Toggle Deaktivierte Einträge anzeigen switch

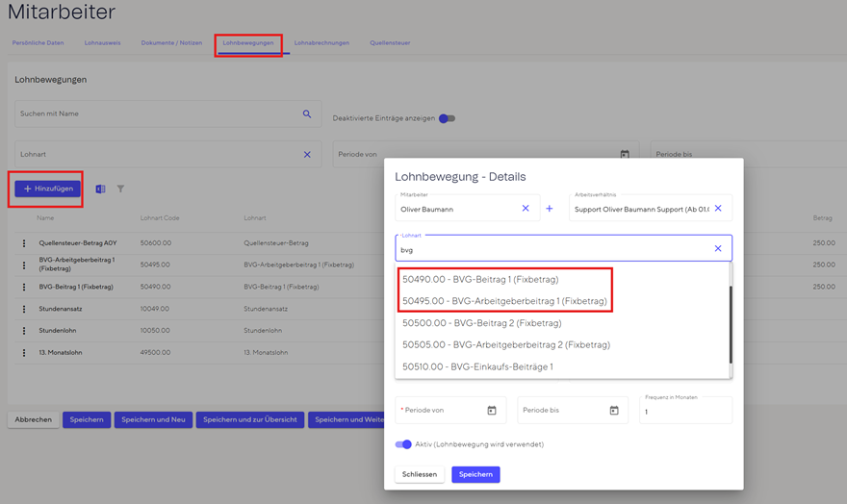click(447, 118)
